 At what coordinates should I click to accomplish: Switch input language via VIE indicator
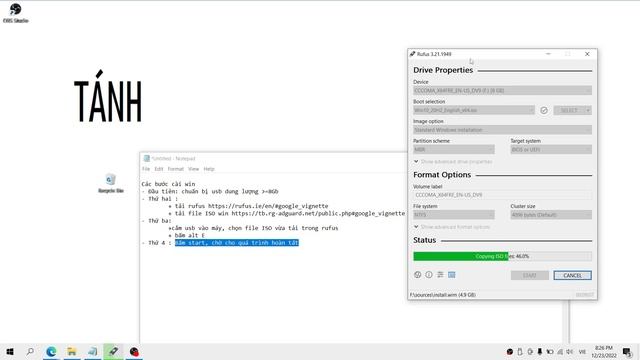click(582, 351)
